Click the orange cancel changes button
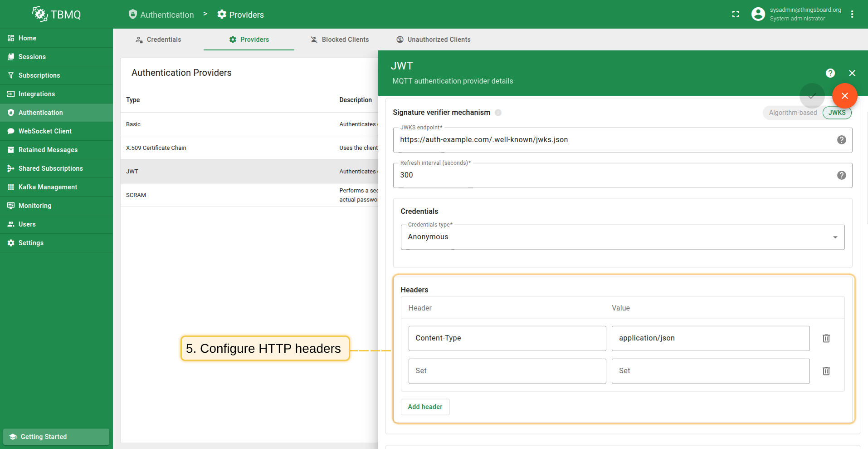This screenshot has width=868, height=449. (x=844, y=96)
